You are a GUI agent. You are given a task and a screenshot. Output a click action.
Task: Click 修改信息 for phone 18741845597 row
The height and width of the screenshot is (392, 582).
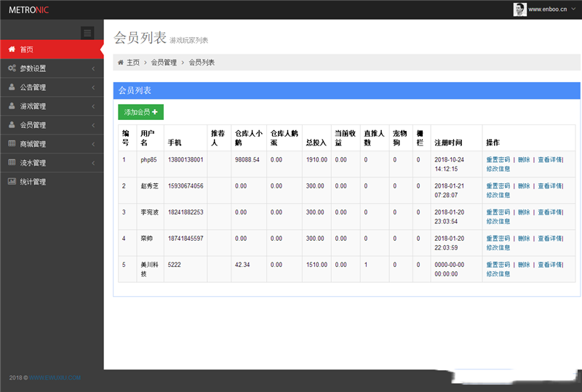pyautogui.click(x=498, y=247)
